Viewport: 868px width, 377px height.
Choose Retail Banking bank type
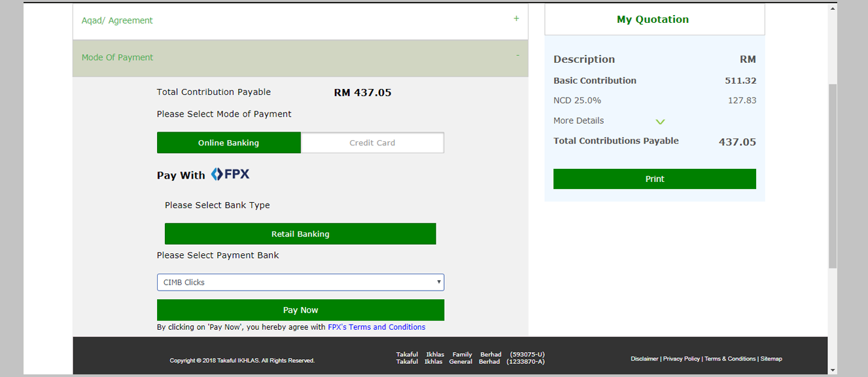300,234
